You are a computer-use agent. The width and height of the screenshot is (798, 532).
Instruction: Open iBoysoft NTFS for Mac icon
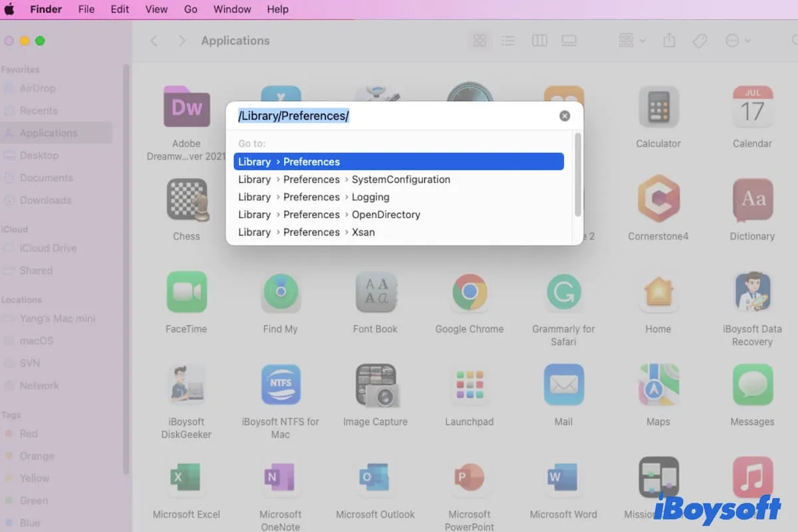281,384
